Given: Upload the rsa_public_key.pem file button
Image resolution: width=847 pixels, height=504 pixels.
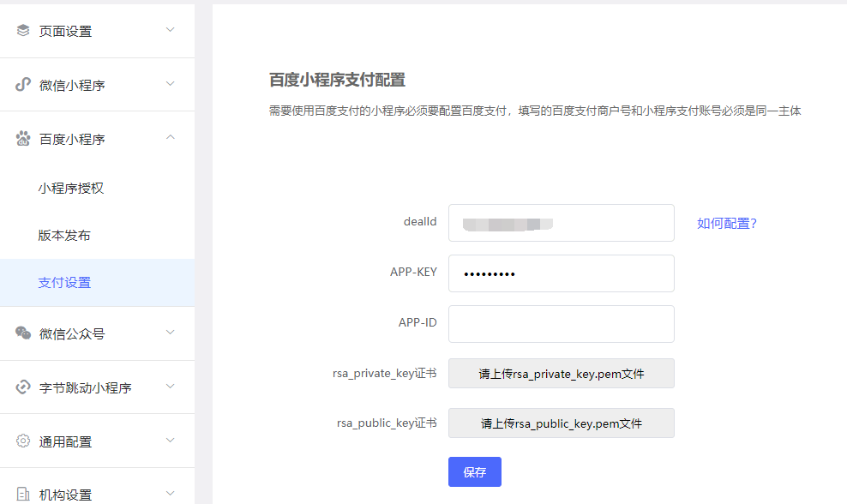Looking at the screenshot, I should (562, 423).
